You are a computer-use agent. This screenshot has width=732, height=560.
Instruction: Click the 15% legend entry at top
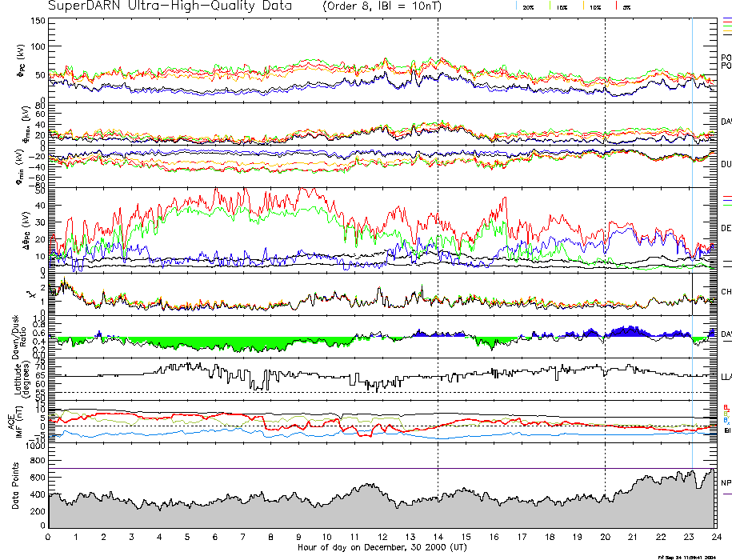[562, 6]
